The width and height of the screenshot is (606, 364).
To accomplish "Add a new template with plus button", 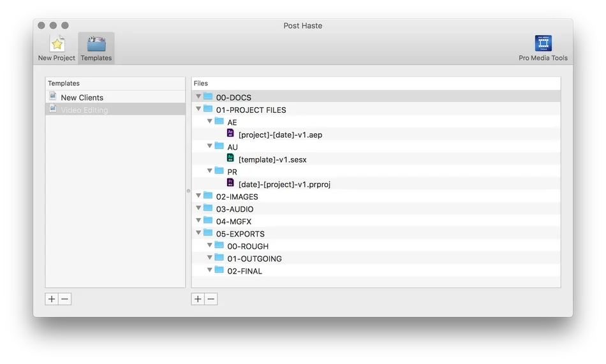I will coord(52,299).
